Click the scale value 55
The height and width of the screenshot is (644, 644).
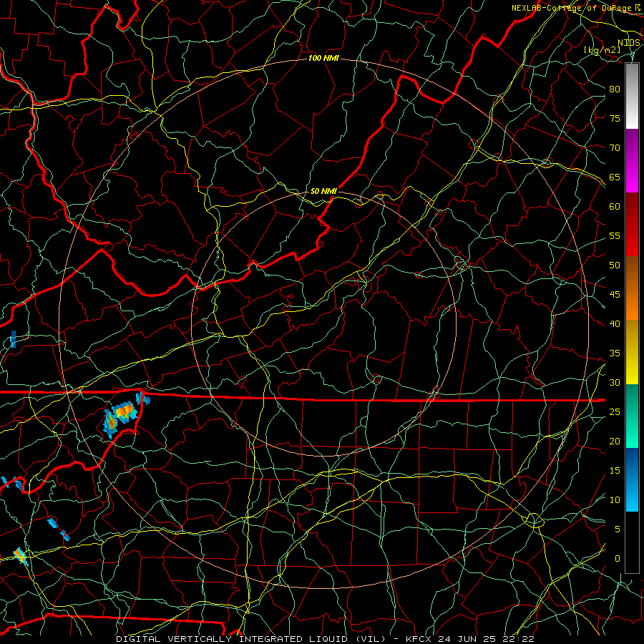(x=615, y=235)
